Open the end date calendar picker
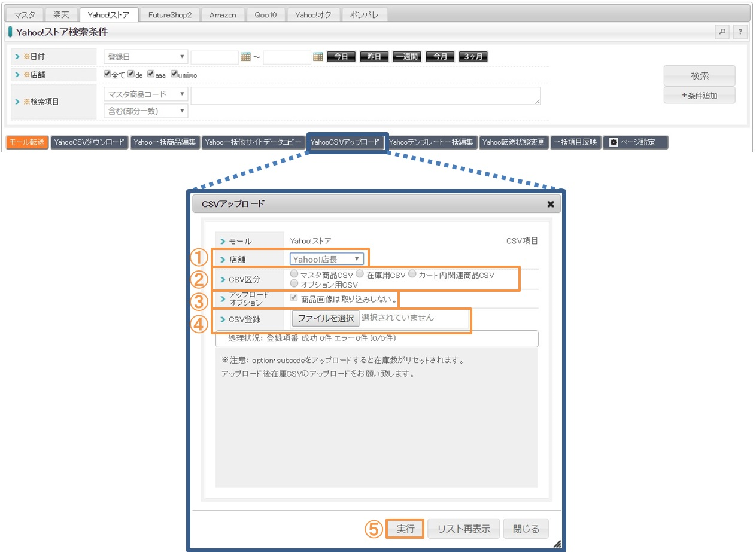This screenshot has width=756, height=552. click(x=318, y=57)
